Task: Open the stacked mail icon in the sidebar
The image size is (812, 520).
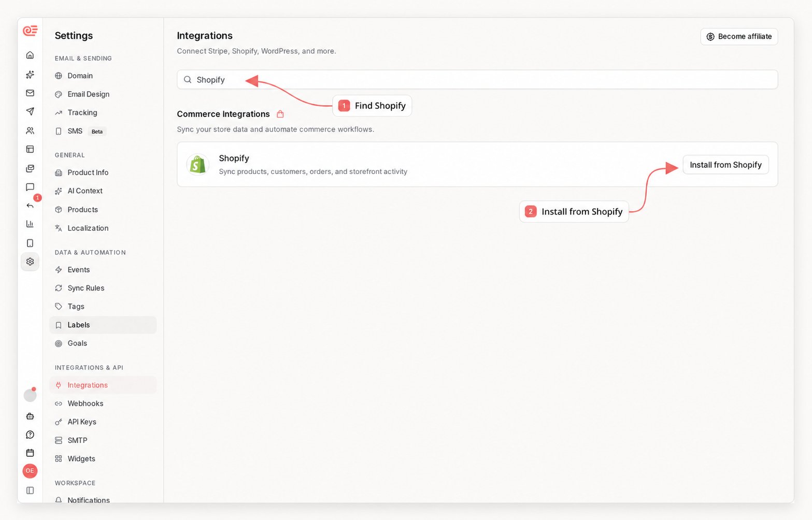Action: tap(30, 168)
